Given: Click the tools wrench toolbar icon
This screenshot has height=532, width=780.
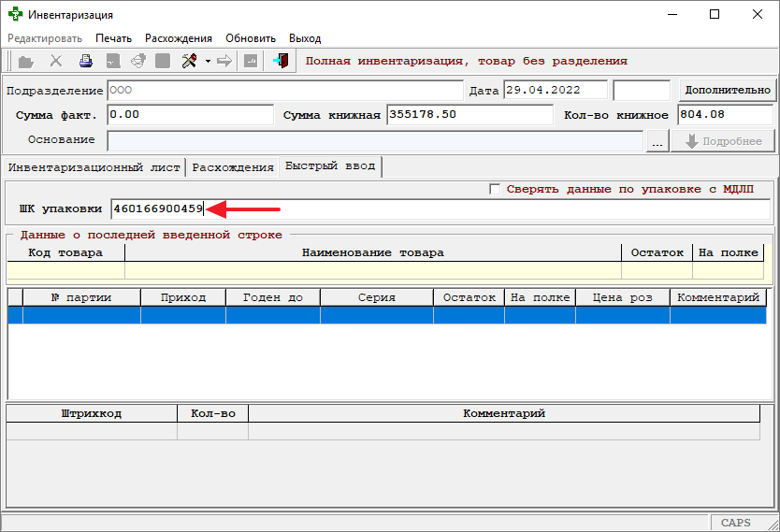Looking at the screenshot, I should tap(188, 62).
